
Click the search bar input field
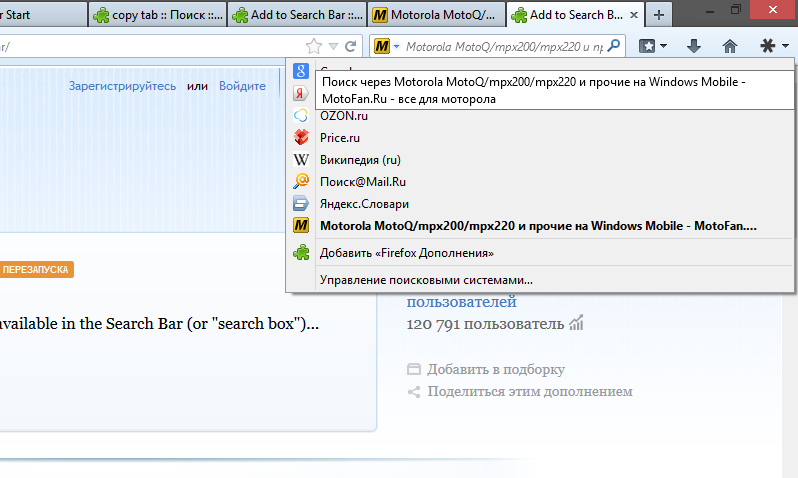(x=504, y=47)
